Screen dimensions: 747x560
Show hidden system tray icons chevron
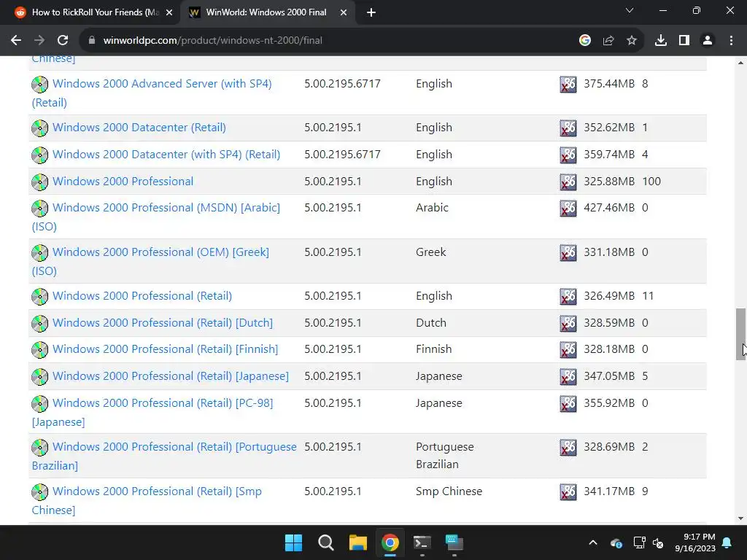coord(593,542)
